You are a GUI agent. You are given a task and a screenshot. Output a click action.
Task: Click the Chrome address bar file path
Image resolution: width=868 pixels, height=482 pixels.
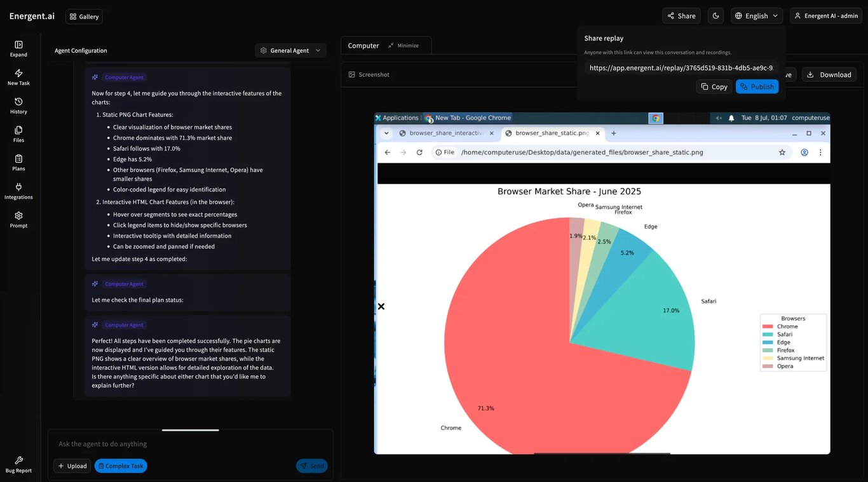pos(582,152)
